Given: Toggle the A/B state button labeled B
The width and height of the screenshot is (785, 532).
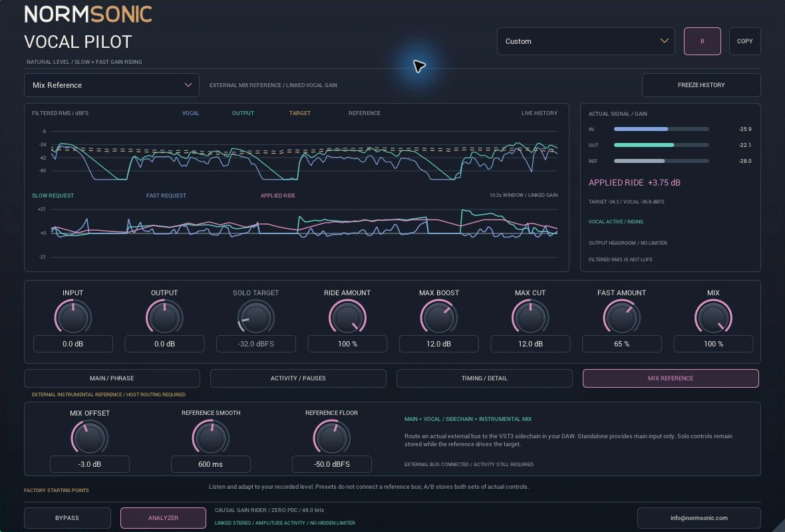Looking at the screenshot, I should (702, 41).
